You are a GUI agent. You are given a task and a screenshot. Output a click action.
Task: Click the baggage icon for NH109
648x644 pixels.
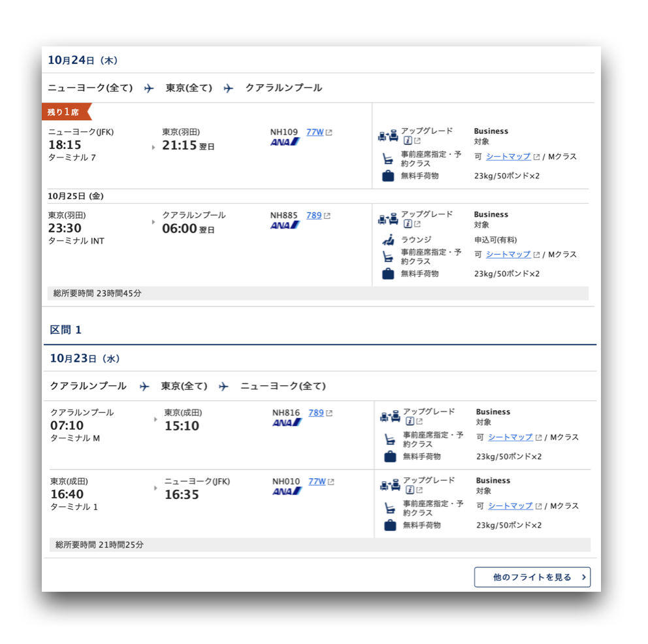388,176
